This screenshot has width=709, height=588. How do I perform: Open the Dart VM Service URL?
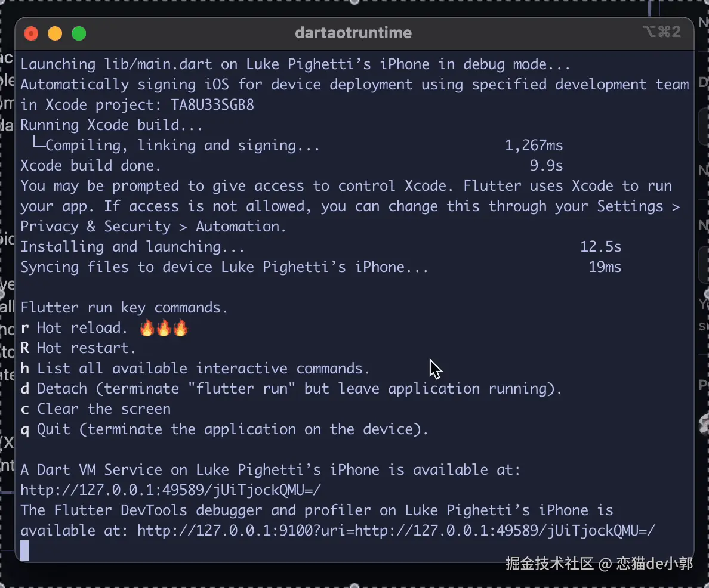[x=171, y=490]
